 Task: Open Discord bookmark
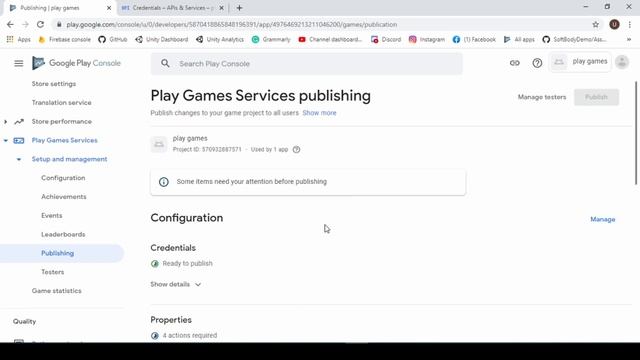(386, 39)
